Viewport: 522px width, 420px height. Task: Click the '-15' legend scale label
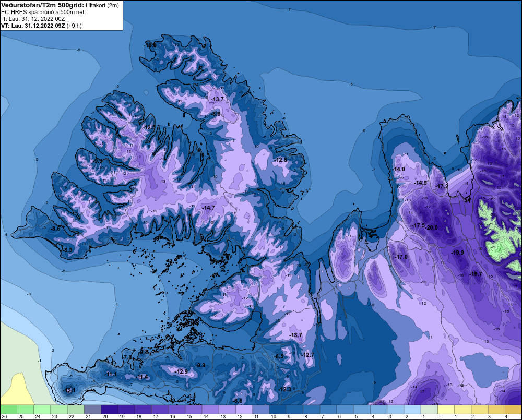click(189, 417)
